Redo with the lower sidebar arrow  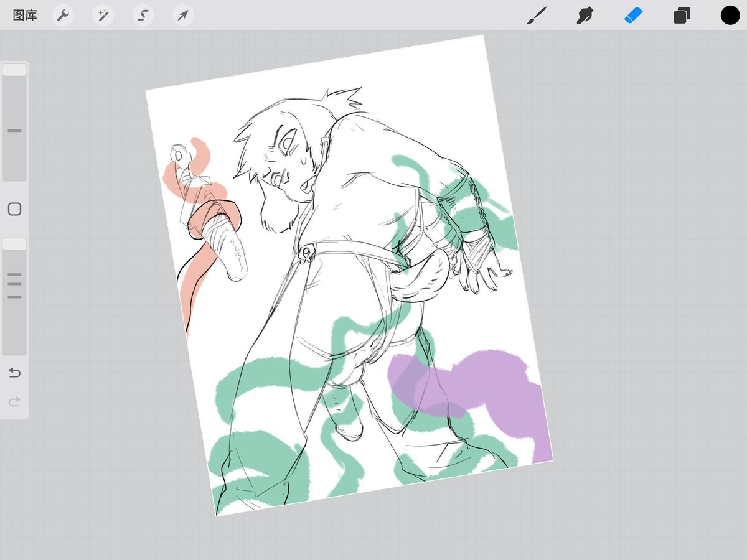[14, 402]
